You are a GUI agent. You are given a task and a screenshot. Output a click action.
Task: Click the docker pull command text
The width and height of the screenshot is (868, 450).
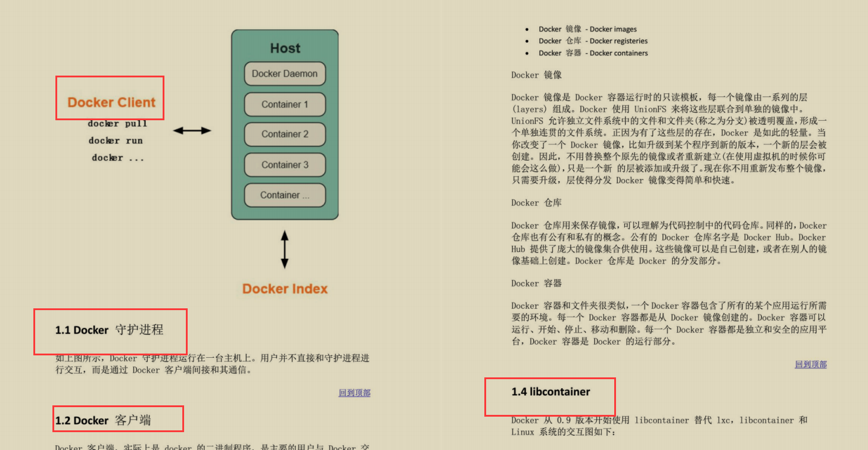(117, 124)
